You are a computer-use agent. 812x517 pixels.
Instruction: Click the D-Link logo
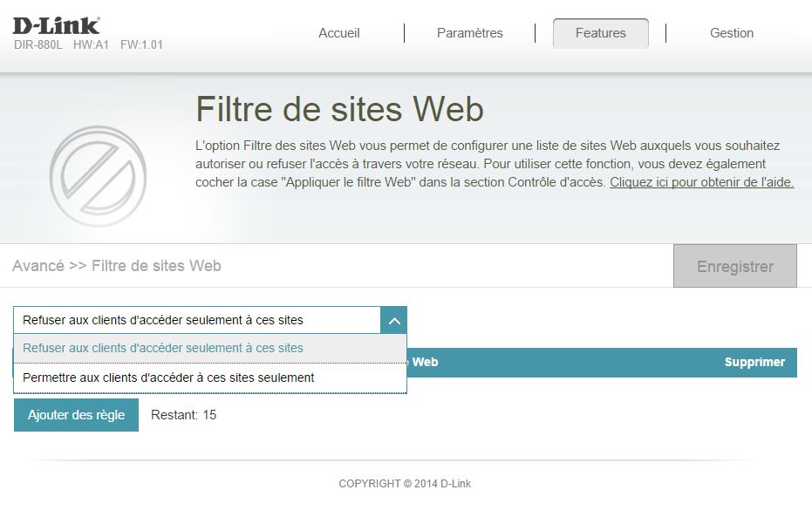pos(56,24)
